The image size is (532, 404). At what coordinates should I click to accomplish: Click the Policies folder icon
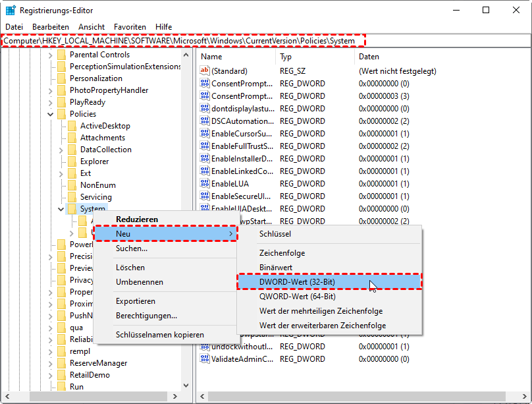click(x=61, y=114)
